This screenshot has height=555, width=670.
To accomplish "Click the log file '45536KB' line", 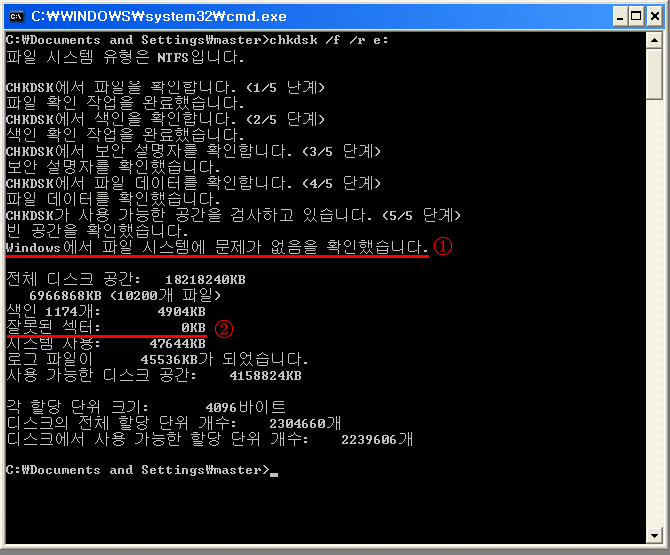I will (157, 359).
